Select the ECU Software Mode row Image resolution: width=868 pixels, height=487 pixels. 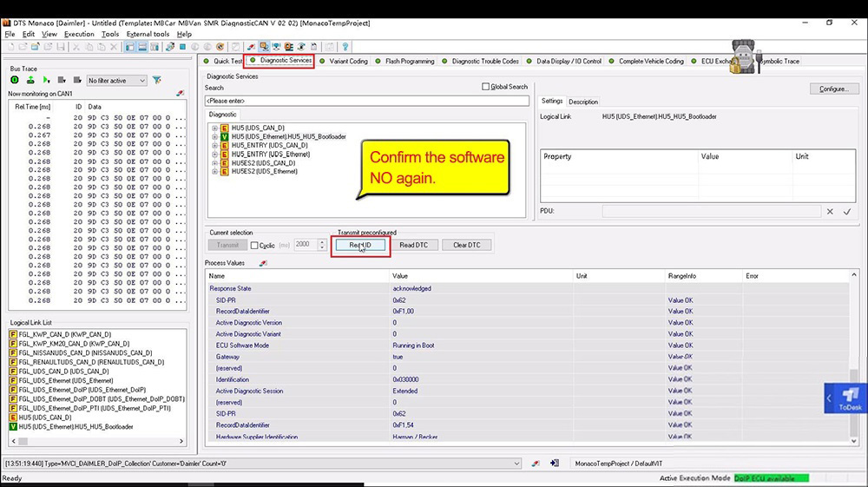(529, 346)
